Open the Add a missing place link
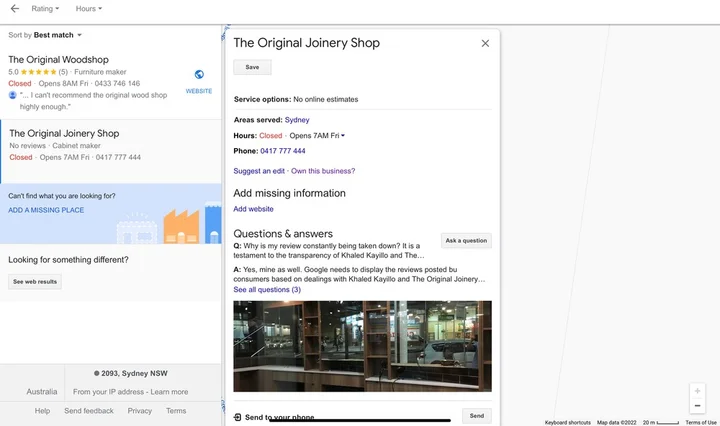This screenshot has width=720, height=426. [46, 210]
